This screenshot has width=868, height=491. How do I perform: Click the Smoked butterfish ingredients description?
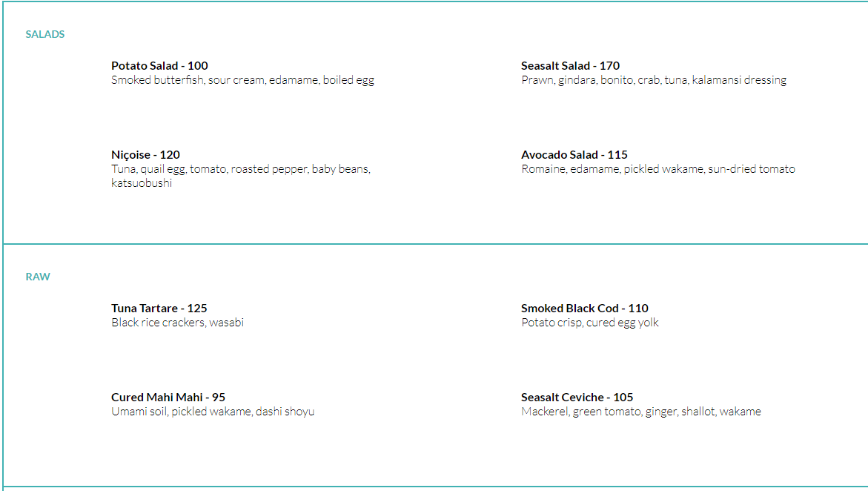click(242, 80)
